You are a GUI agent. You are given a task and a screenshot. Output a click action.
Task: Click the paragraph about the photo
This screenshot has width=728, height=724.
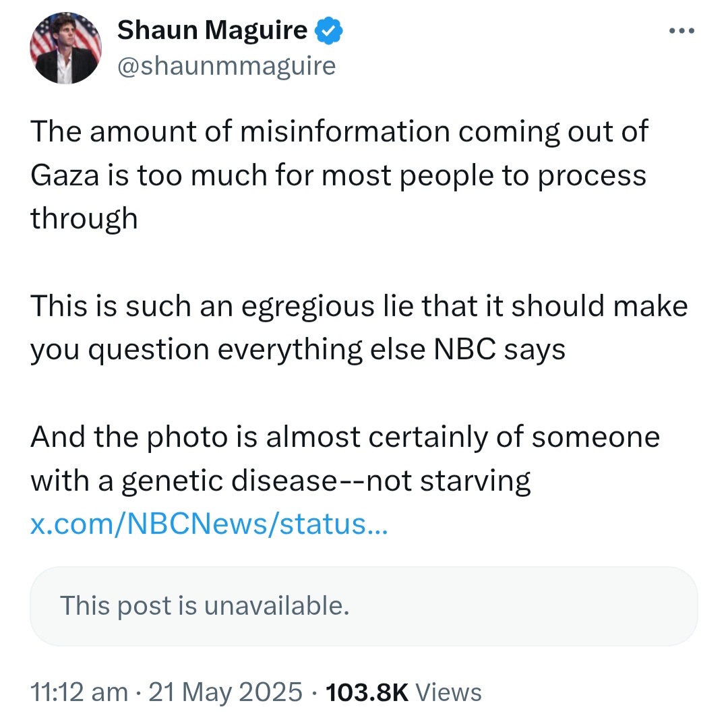coord(345,459)
